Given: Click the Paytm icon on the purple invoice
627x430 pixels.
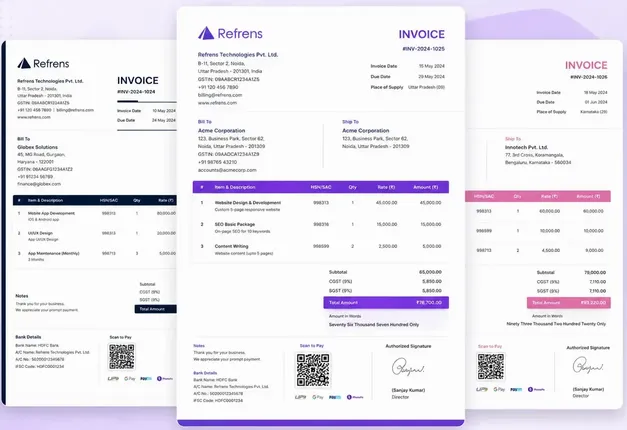Looking at the screenshot, I should 335,397.
